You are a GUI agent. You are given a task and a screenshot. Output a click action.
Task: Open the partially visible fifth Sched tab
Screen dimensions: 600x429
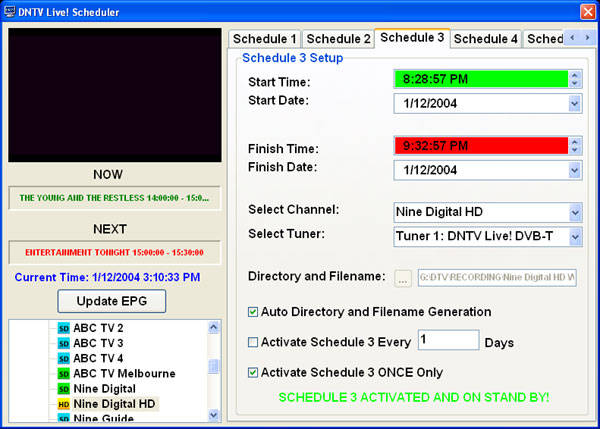pyautogui.click(x=544, y=39)
